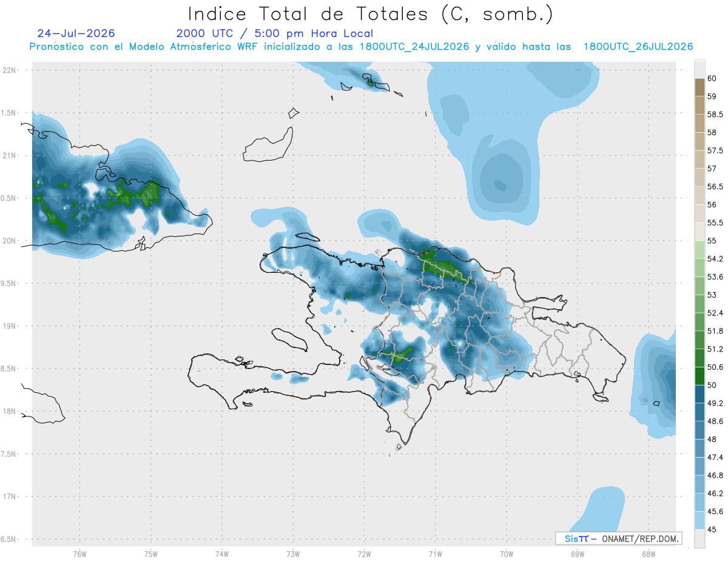The width and height of the screenshot is (728, 562).
Task: Click the colorbar value 51.8
Action: click(715, 331)
